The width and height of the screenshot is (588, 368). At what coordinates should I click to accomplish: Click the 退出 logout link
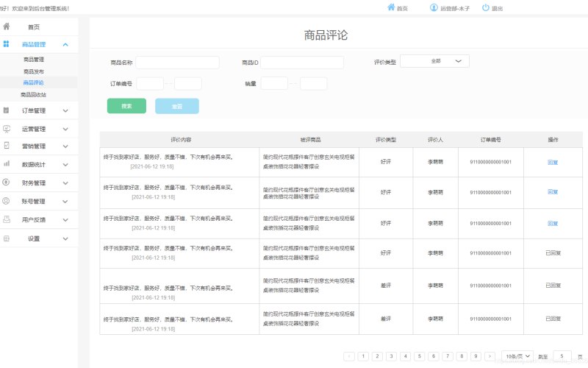[498, 8]
